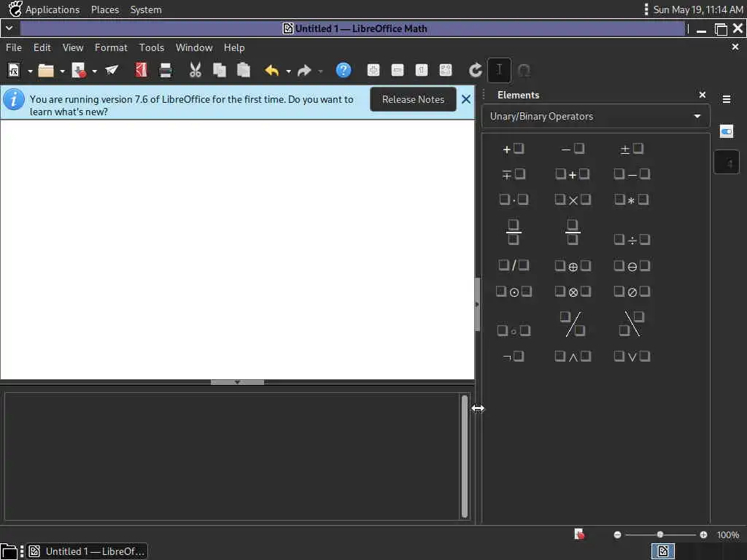Image resolution: width=747 pixels, height=560 pixels.
Task: Dismiss the version 7.6 infobar
Action: pyautogui.click(x=466, y=99)
